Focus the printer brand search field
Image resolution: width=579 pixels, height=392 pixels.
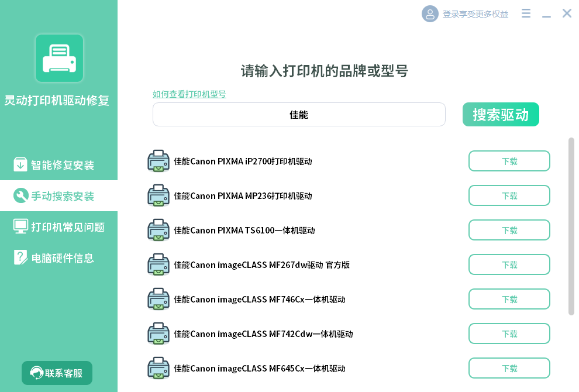click(x=299, y=115)
